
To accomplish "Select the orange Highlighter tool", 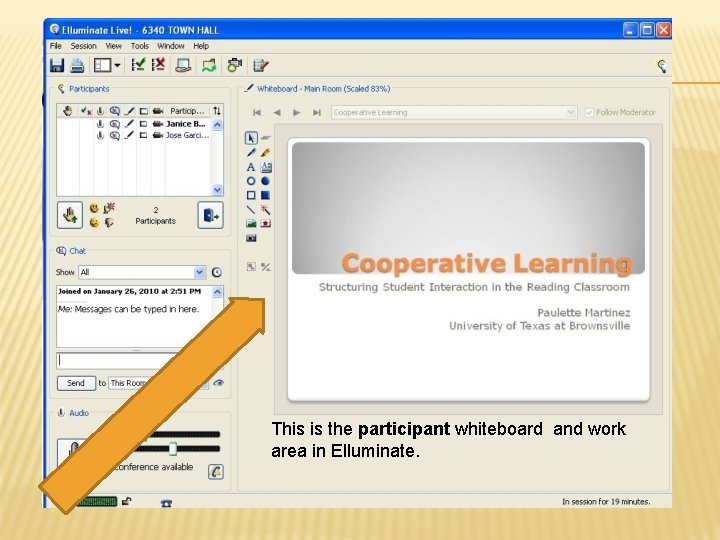I will pos(265,152).
